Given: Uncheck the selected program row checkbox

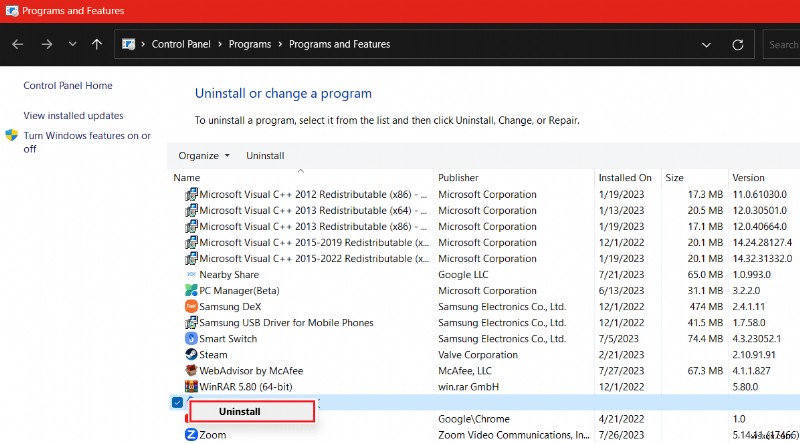Looking at the screenshot, I should 177,403.
